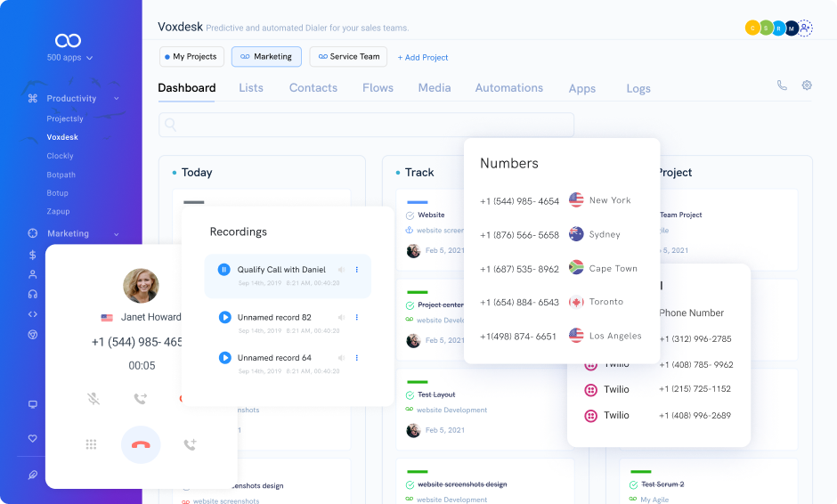This screenshot has height=504, width=837.
Task: Open the settings gear icon
Action: [x=807, y=85]
